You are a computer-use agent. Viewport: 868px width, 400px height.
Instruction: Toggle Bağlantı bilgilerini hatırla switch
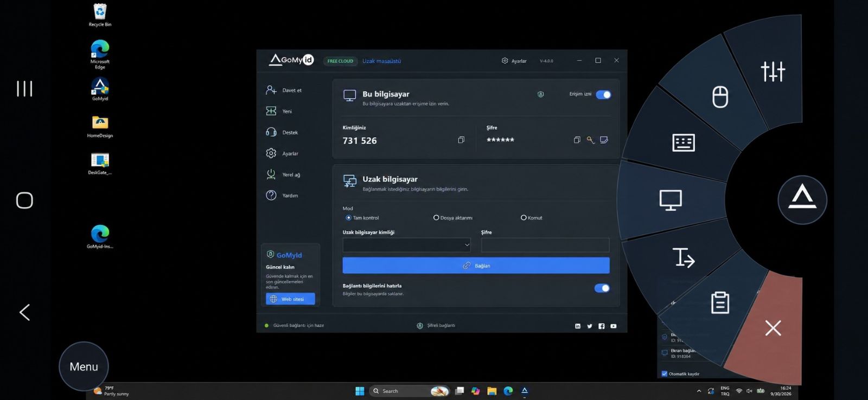point(602,288)
